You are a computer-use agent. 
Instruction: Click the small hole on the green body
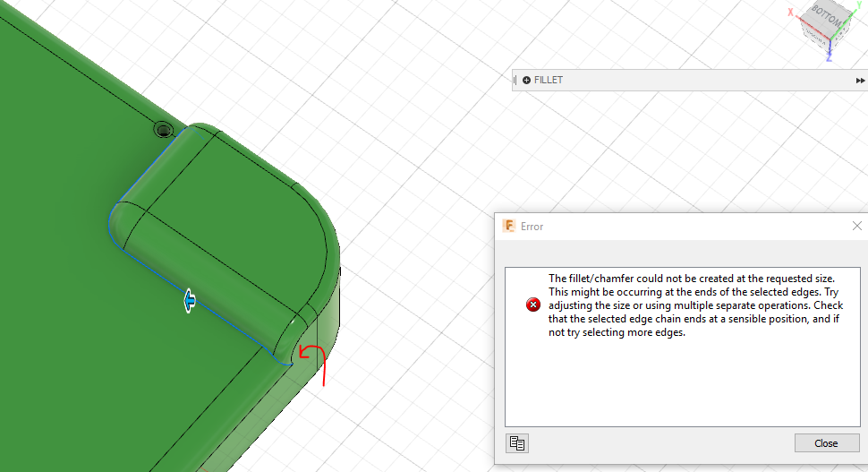pyautogui.click(x=163, y=130)
